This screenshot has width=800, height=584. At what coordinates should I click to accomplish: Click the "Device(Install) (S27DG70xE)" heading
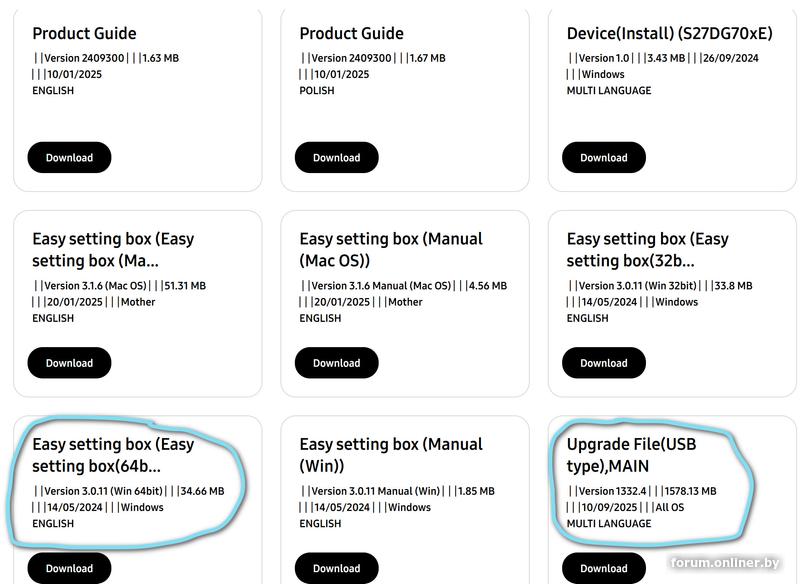[x=669, y=33]
